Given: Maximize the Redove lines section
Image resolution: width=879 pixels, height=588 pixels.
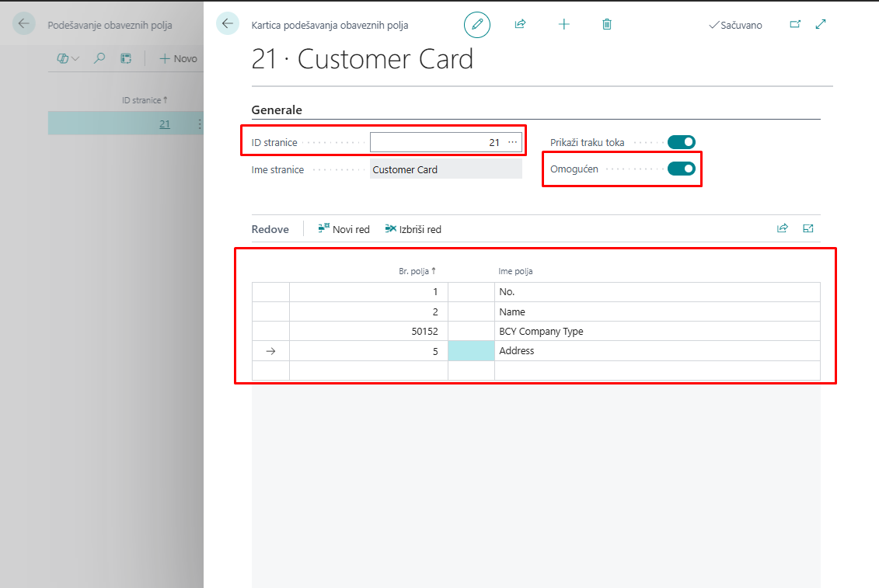Looking at the screenshot, I should [x=808, y=228].
